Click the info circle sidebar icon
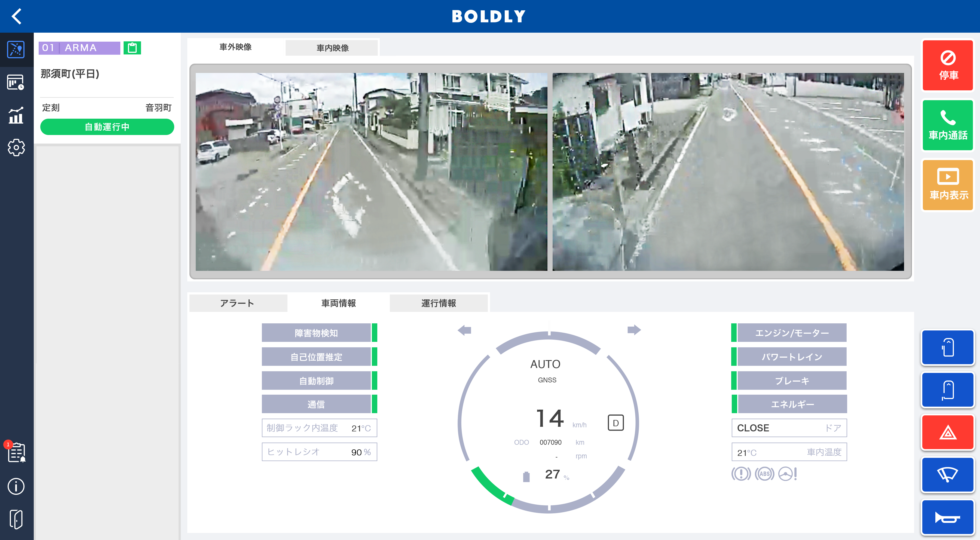 click(16, 486)
